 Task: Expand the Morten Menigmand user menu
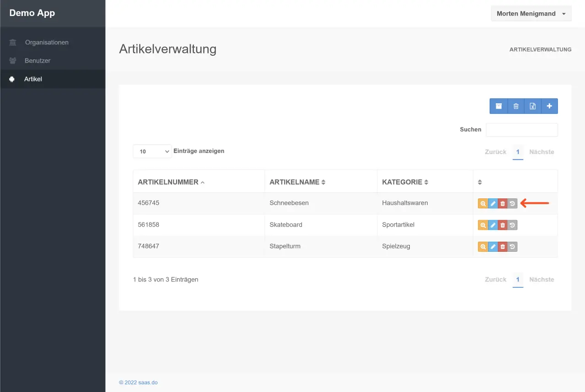[531, 14]
